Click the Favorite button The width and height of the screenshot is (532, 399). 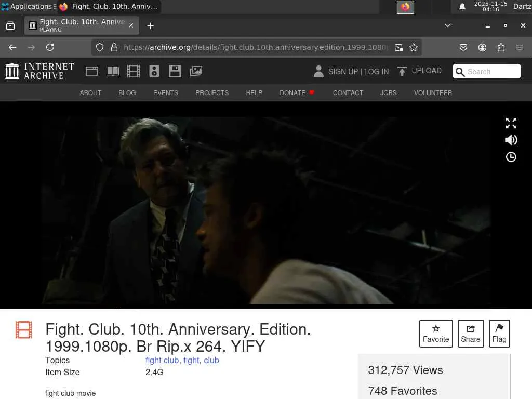(x=436, y=334)
